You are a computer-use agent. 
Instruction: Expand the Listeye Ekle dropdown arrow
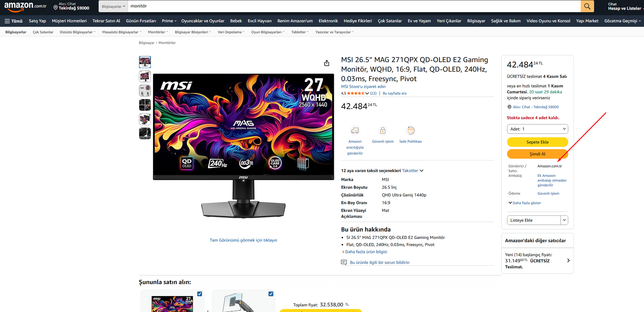(565, 220)
